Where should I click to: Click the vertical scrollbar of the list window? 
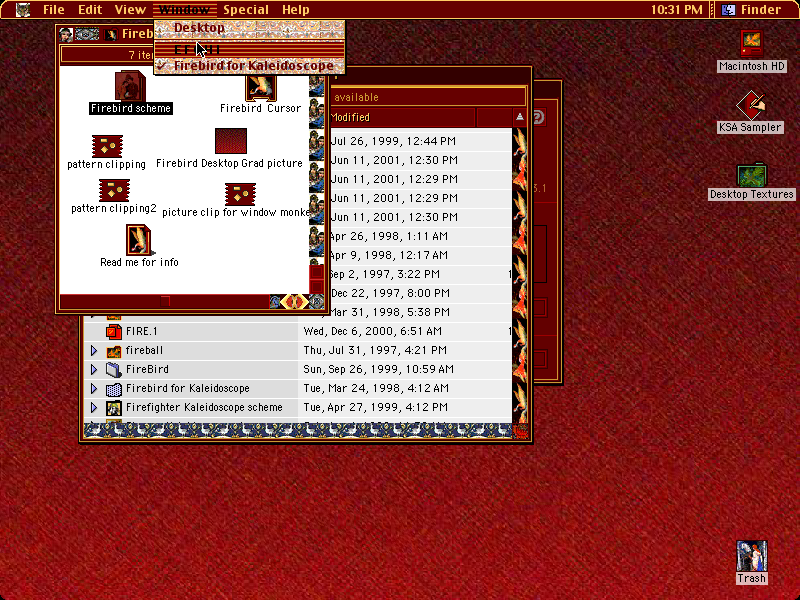point(519,276)
